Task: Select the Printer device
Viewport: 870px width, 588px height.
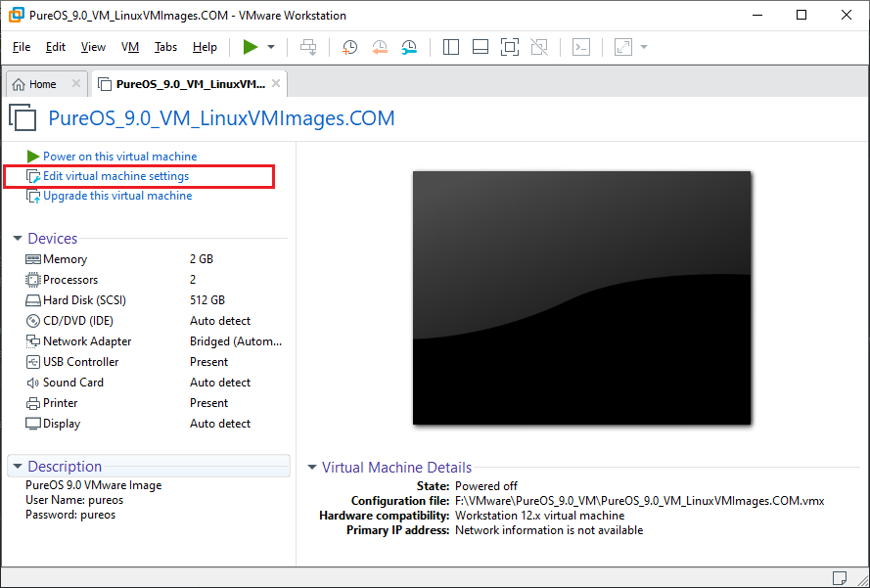Action: 154,403
